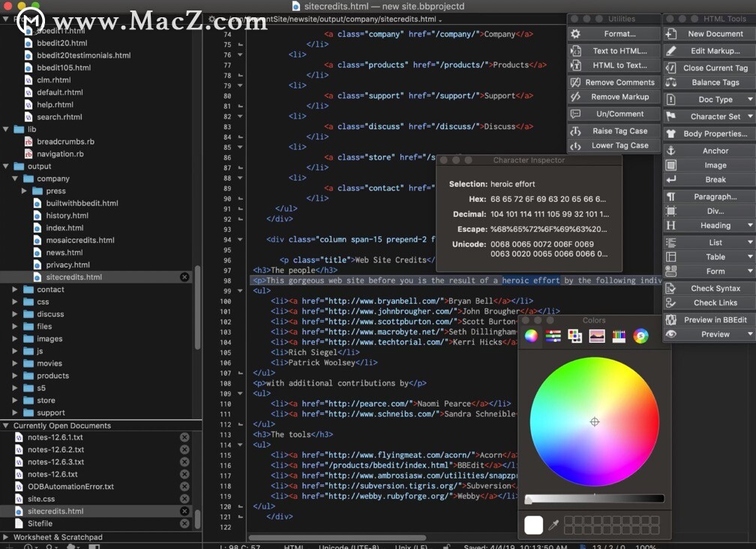Click the editor's horizontal scrollbar
This screenshot has height=549, width=756.
[337, 538]
